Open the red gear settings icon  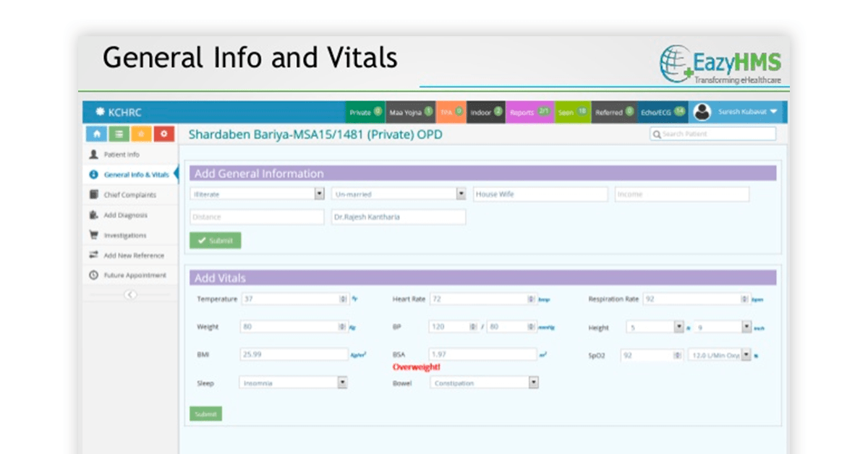coord(164,134)
